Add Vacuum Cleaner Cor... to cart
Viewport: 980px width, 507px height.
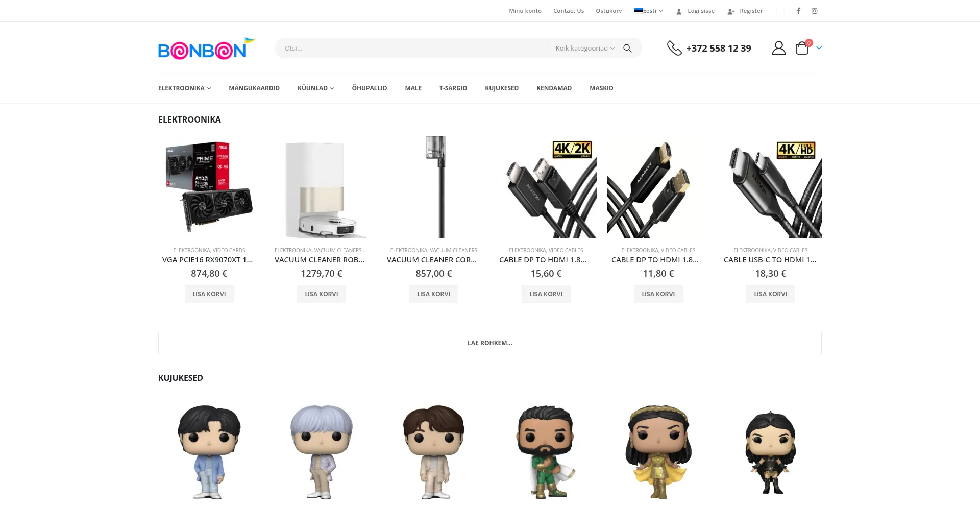pos(434,294)
